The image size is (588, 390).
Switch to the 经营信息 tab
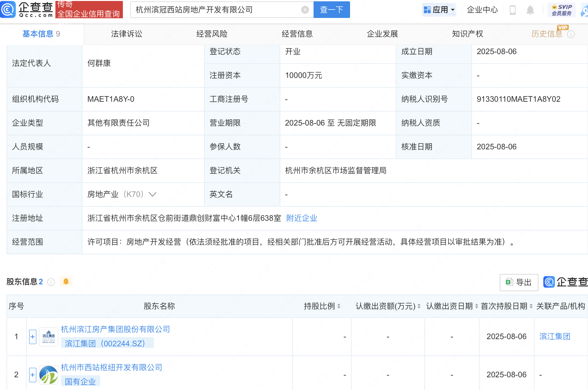point(297,34)
